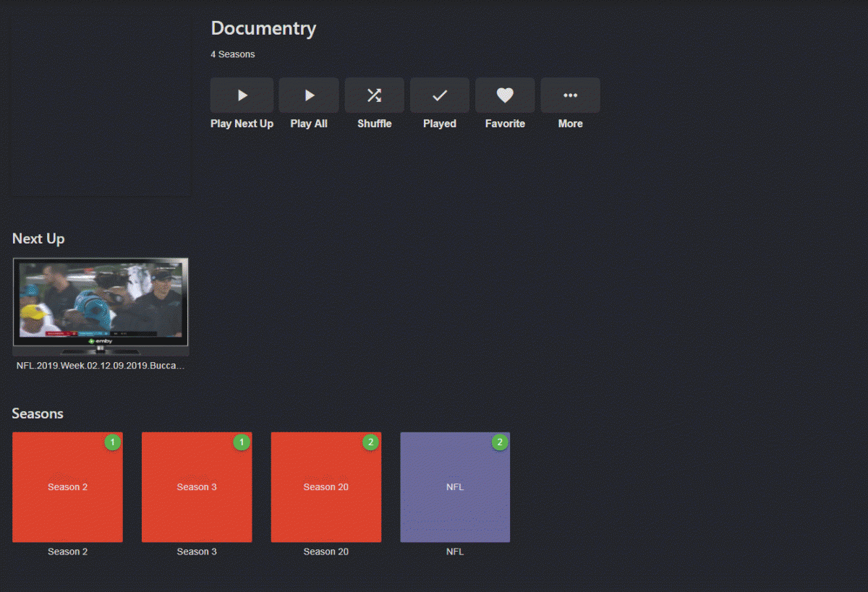Click the Season 20 caption below its tile

(x=325, y=552)
